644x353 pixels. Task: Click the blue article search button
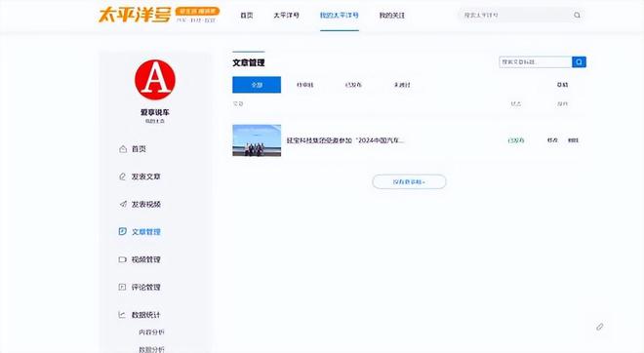pos(579,62)
